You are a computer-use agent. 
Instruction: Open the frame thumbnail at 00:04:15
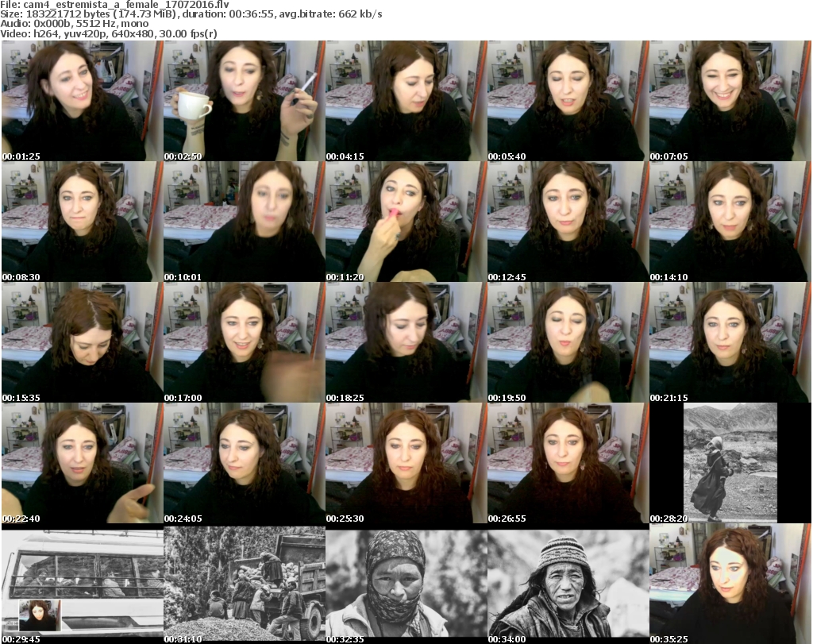(x=406, y=101)
